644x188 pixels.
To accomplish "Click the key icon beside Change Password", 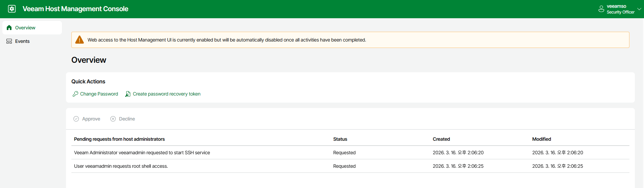I will (x=75, y=94).
